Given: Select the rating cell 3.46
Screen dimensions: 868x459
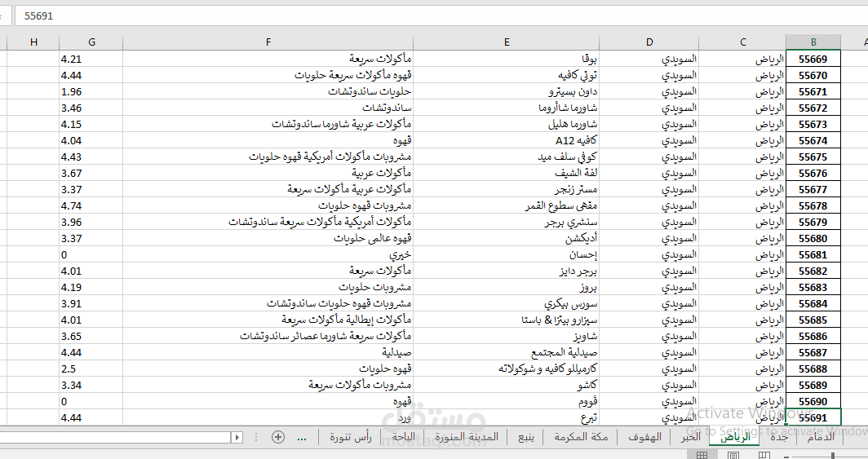Looking at the screenshot, I should pos(91,108).
